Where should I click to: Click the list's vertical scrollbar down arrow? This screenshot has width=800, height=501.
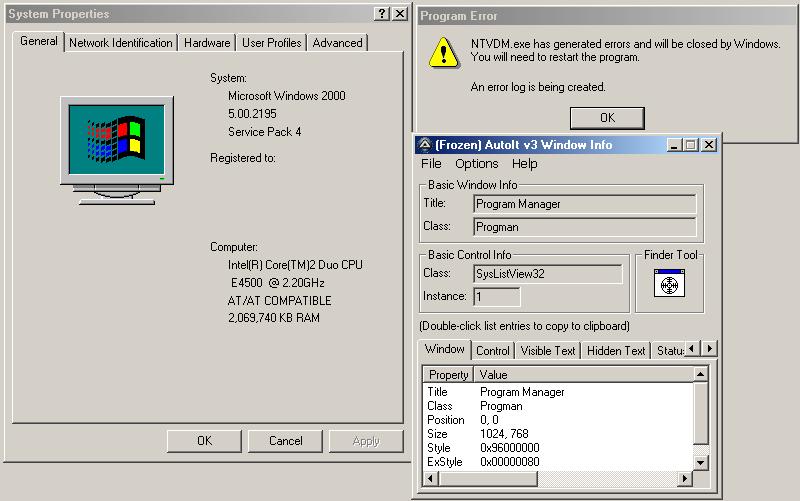[x=701, y=463]
